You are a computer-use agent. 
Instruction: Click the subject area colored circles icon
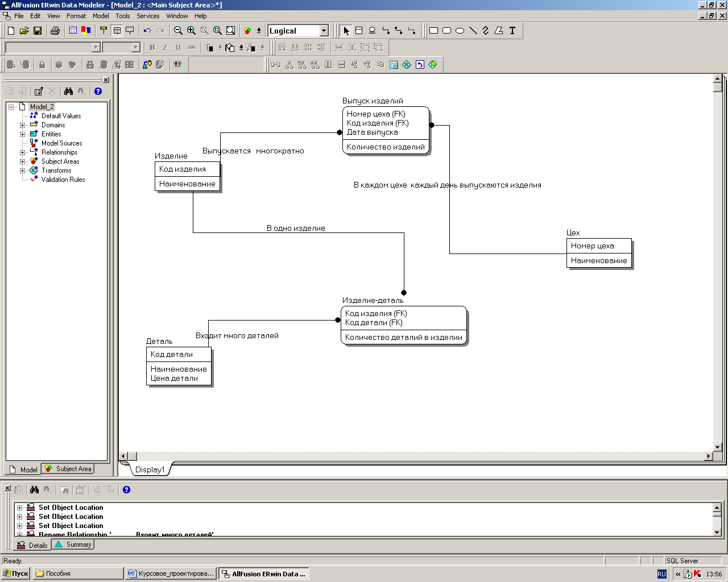tap(247, 31)
